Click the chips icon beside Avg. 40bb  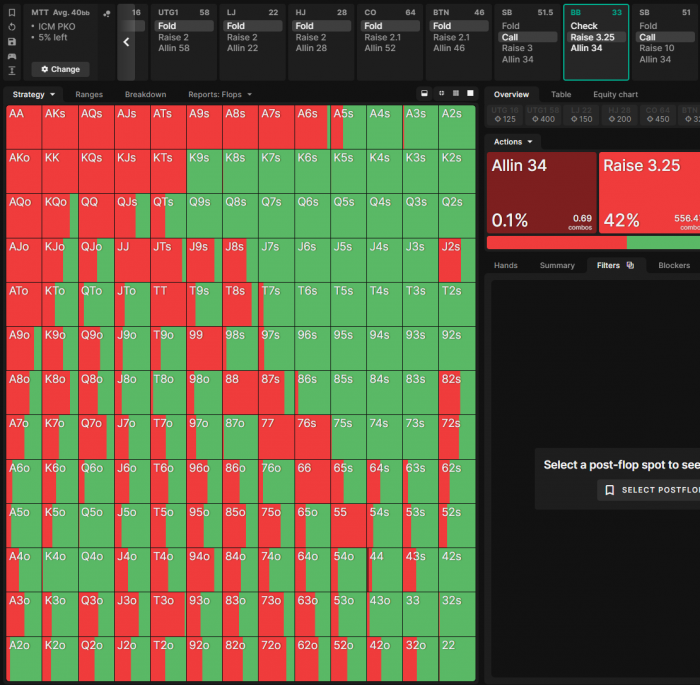tap(107, 13)
